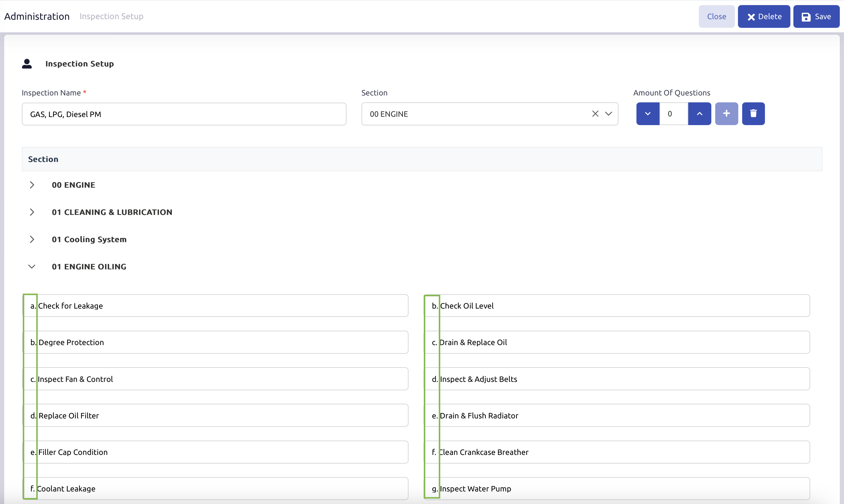Click the plus icon to add questions
This screenshot has width=844, height=504.
pos(726,114)
